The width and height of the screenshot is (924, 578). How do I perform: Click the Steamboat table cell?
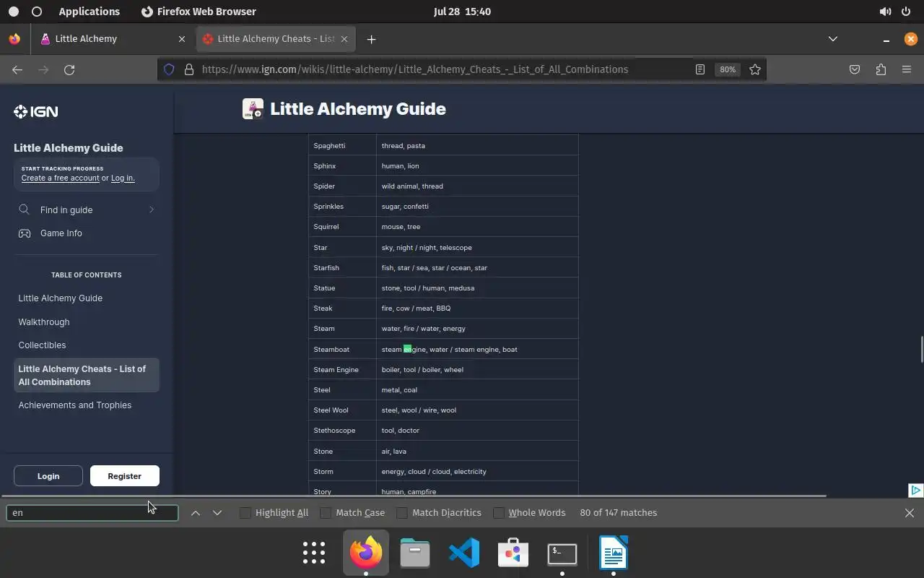tap(342, 350)
